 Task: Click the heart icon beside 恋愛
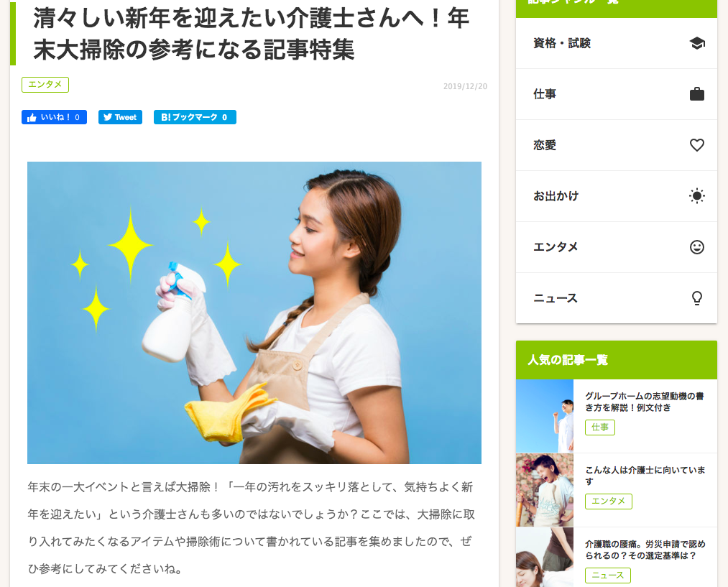point(697,145)
